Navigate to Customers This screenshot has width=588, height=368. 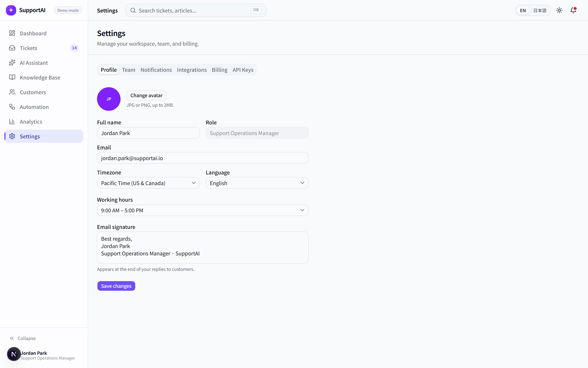44,92
